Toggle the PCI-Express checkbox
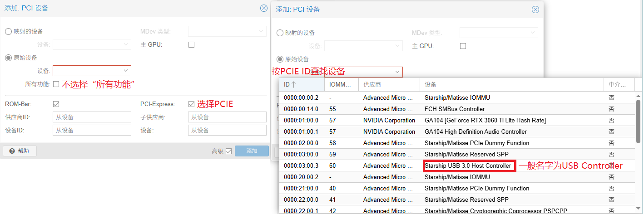 click(191, 104)
